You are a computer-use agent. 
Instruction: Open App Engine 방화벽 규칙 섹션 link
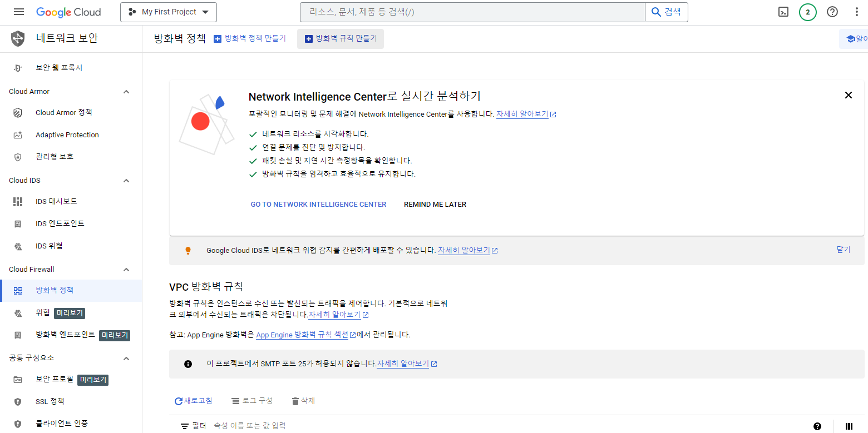[x=306, y=335]
